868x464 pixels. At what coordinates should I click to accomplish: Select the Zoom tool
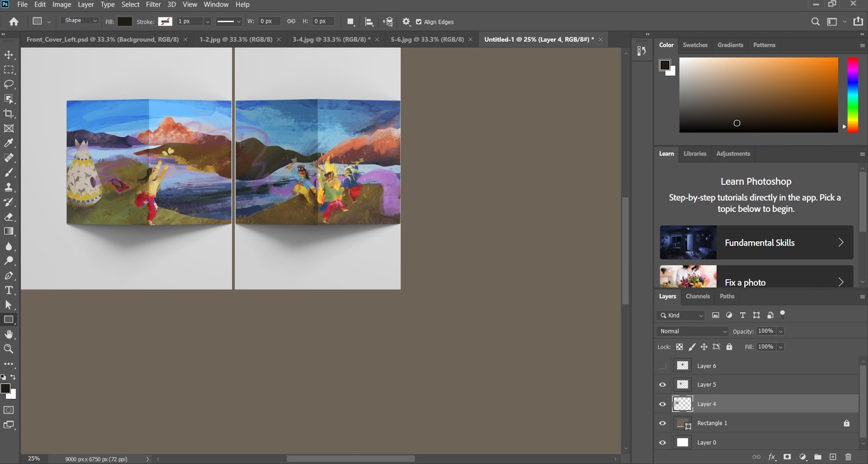tap(9, 349)
